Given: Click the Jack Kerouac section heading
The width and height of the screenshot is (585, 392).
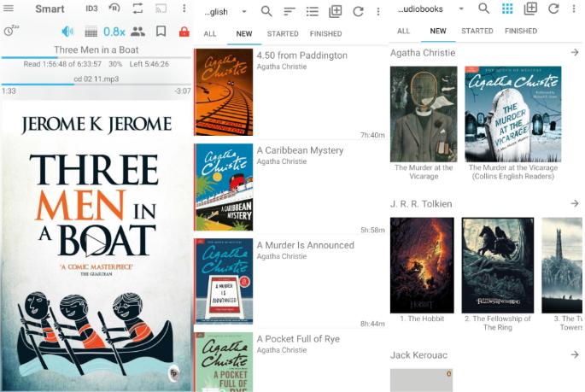Looking at the screenshot, I should 418,354.
